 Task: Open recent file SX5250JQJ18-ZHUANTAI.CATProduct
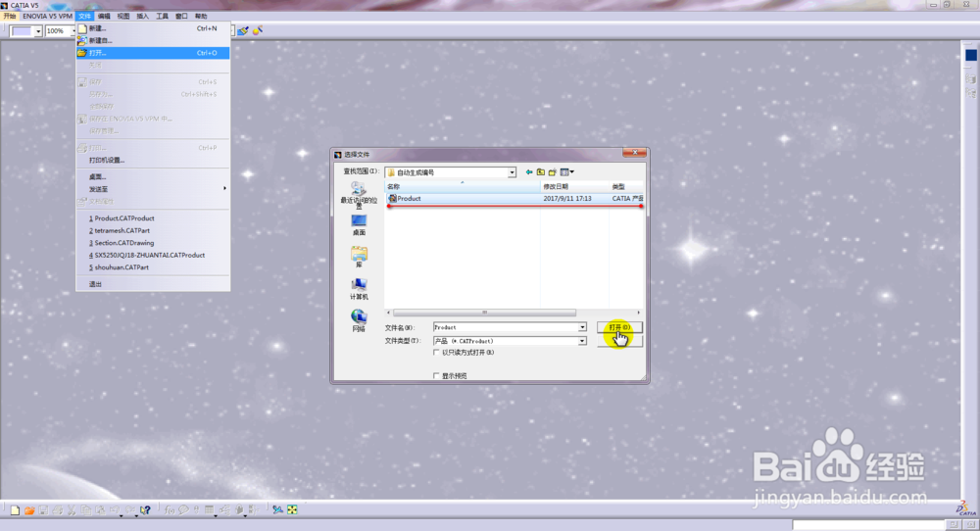click(153, 255)
